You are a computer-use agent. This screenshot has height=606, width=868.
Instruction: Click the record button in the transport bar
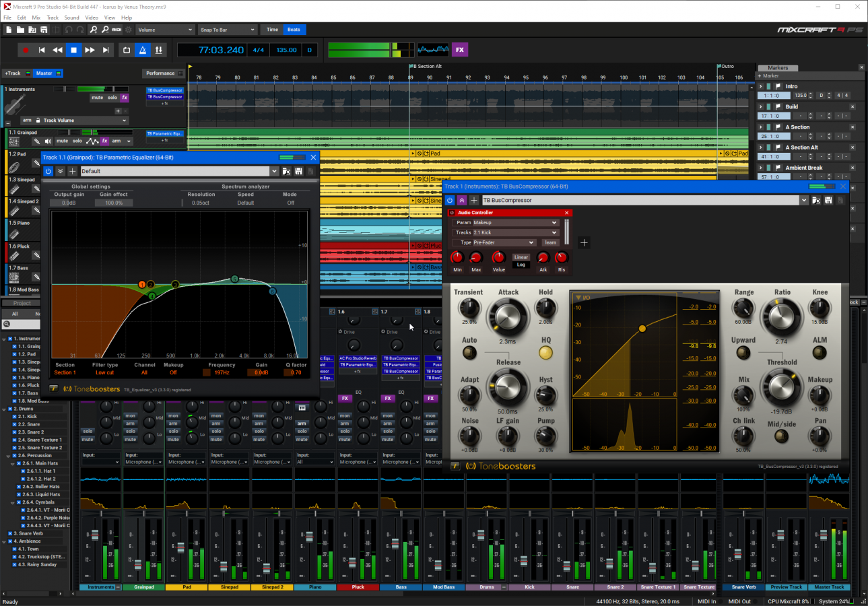(26, 49)
